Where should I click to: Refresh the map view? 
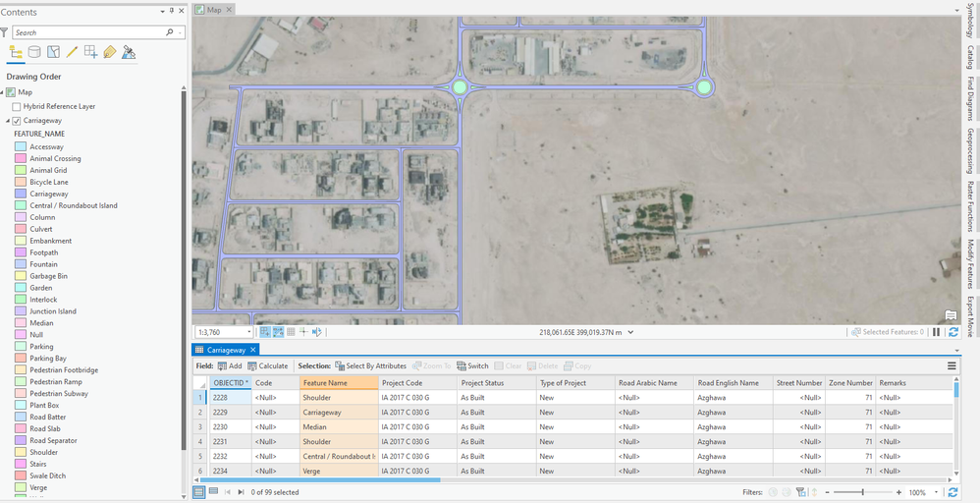(953, 332)
